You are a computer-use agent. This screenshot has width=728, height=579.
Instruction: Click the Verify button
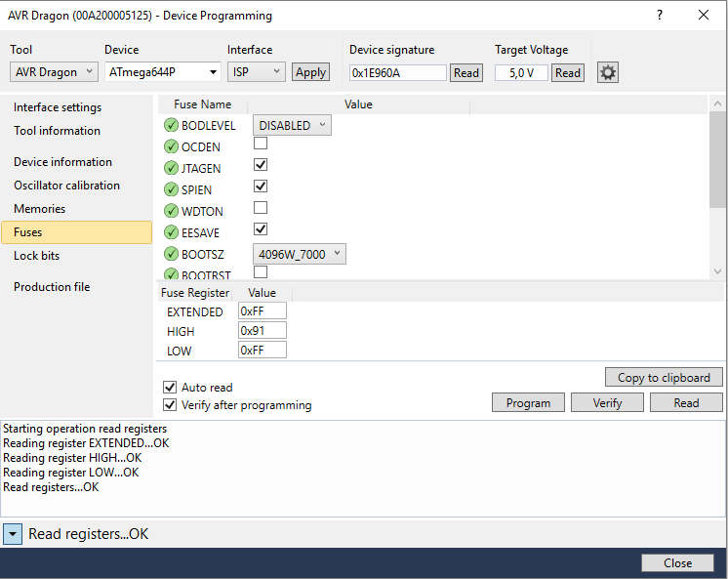coord(607,402)
